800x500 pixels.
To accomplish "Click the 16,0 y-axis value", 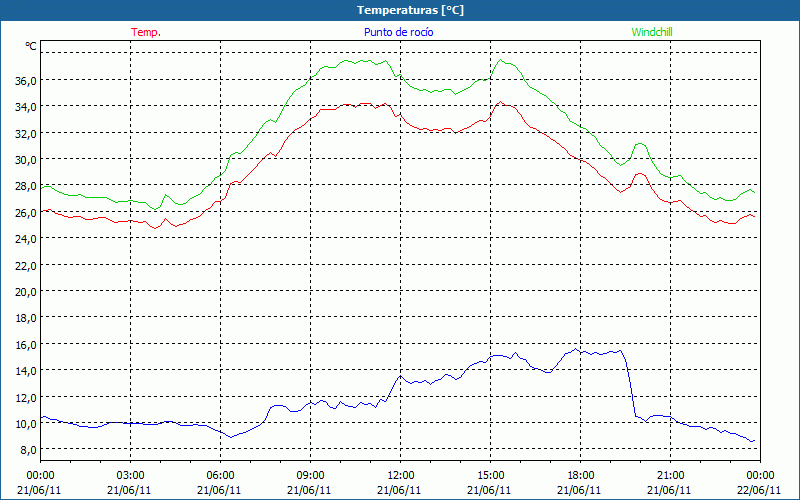I will pyautogui.click(x=26, y=344).
